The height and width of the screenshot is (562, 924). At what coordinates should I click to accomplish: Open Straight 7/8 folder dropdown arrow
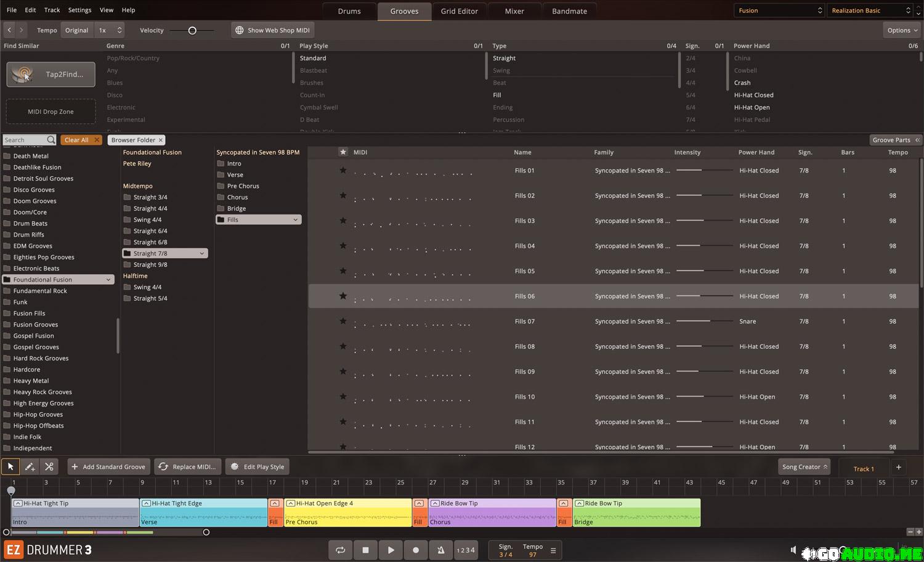[x=201, y=253]
